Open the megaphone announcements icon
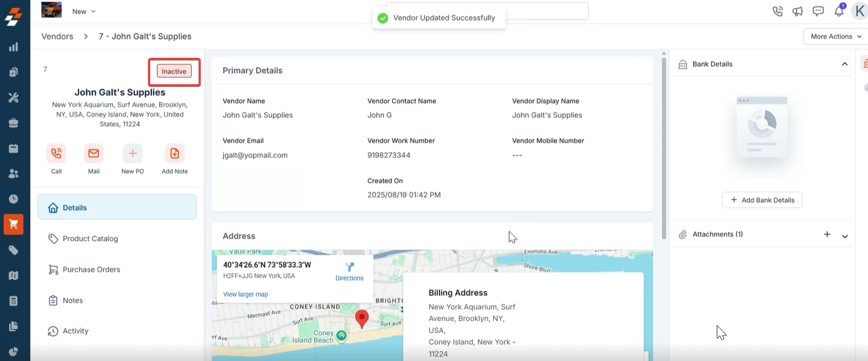 point(798,11)
